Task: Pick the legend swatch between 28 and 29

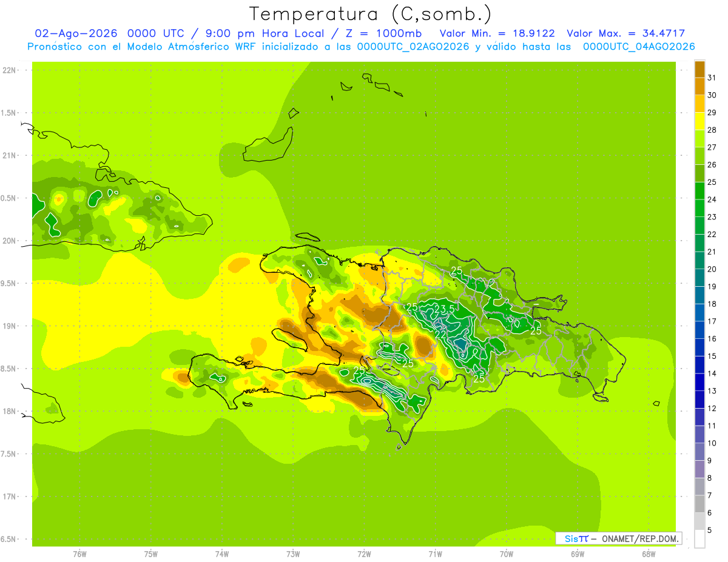Action: pos(699,121)
